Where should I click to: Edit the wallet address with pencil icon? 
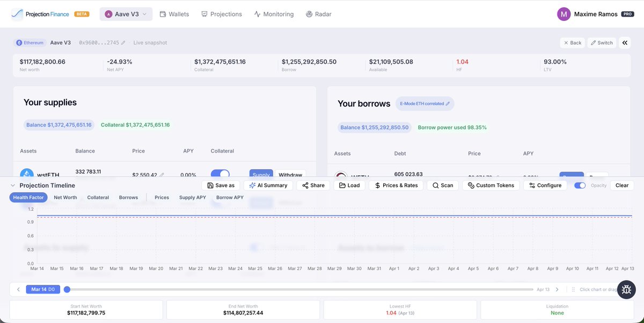(x=123, y=42)
